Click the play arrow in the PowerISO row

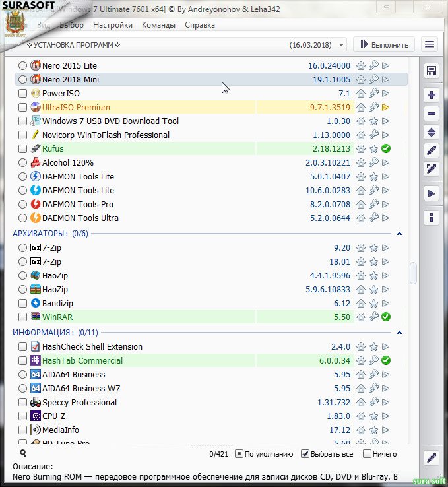click(385, 94)
